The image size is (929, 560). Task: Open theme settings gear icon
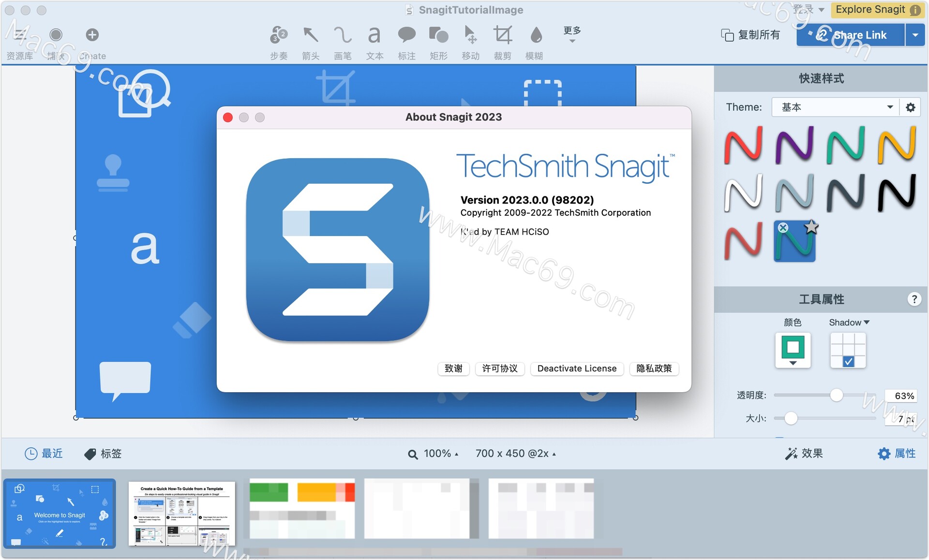910,107
